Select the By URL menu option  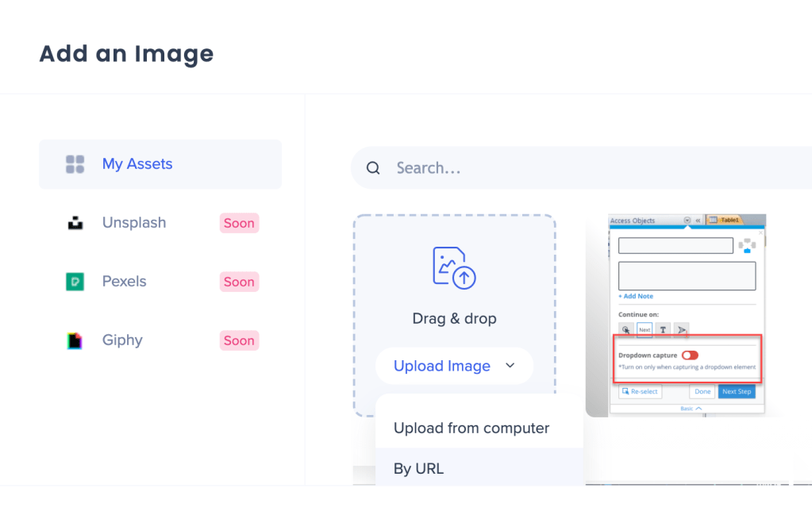[418, 468]
